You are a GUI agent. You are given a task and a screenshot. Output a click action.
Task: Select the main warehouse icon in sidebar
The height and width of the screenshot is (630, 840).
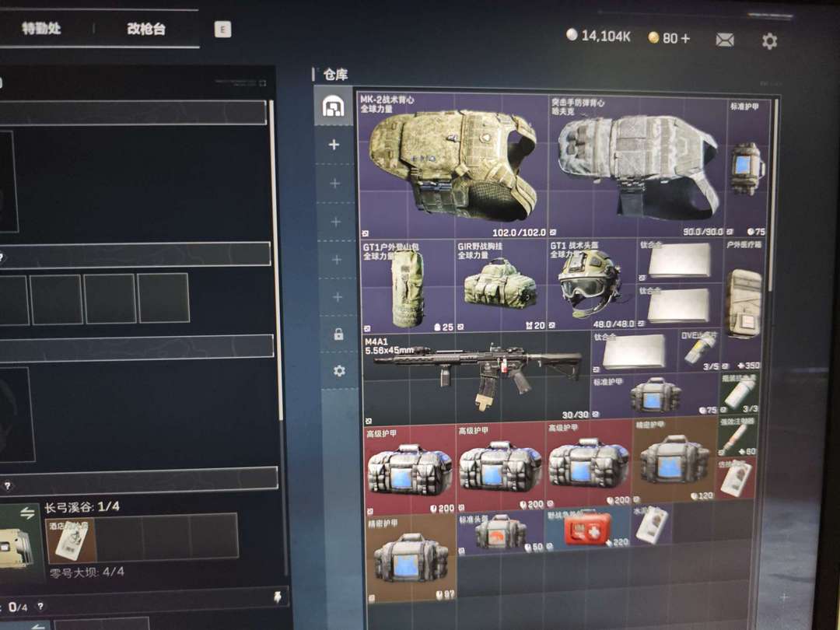point(334,107)
